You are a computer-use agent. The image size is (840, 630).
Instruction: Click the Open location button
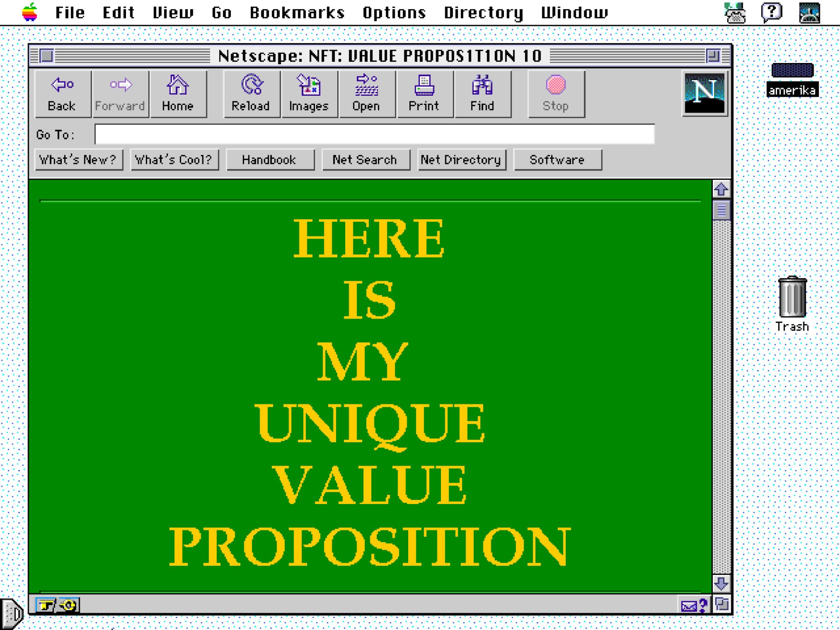[367, 94]
